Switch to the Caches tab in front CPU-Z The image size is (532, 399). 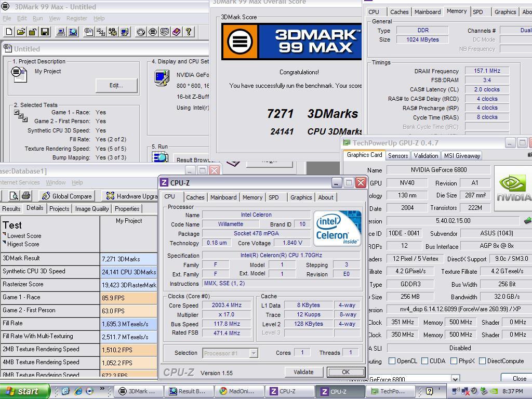click(x=195, y=197)
